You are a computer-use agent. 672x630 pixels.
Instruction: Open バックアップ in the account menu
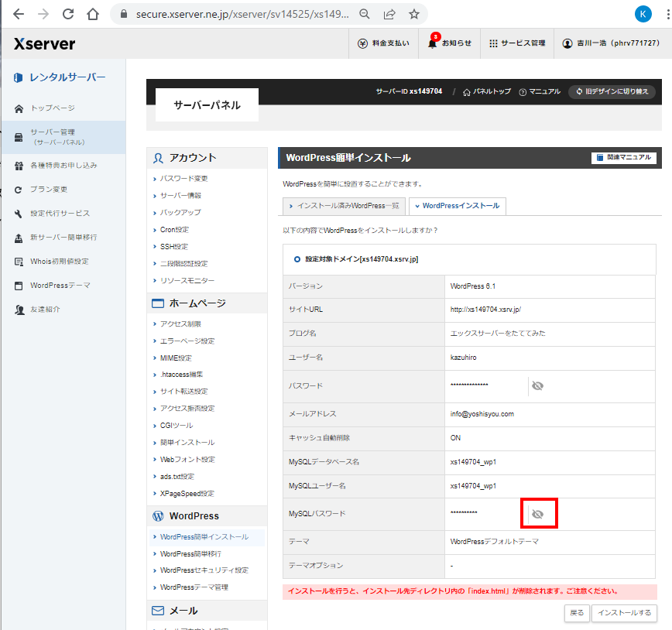pos(180,212)
